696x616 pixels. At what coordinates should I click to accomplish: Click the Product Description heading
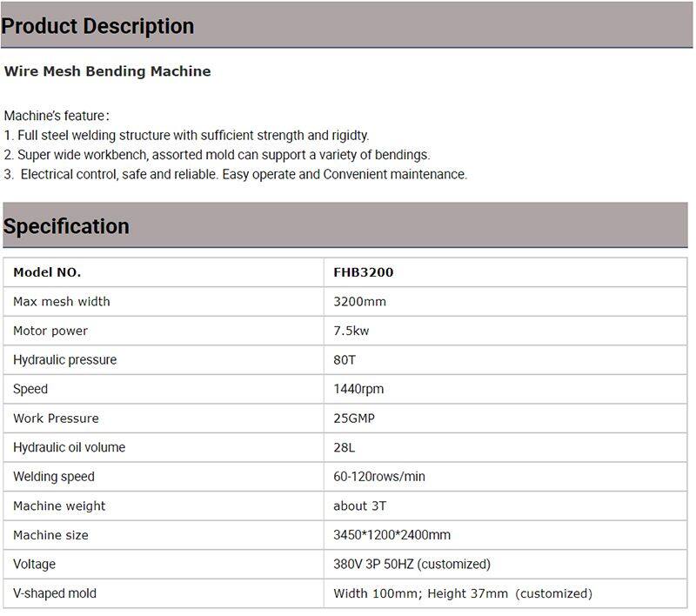point(97,26)
